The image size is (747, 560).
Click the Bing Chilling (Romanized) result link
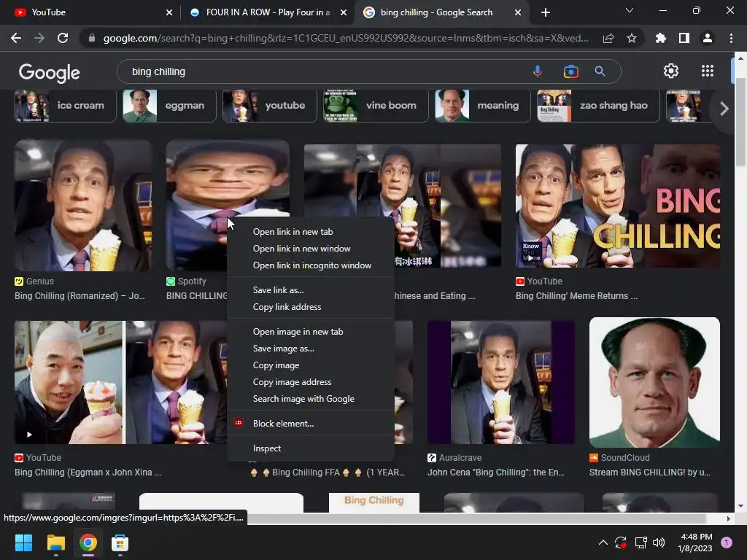click(x=80, y=296)
